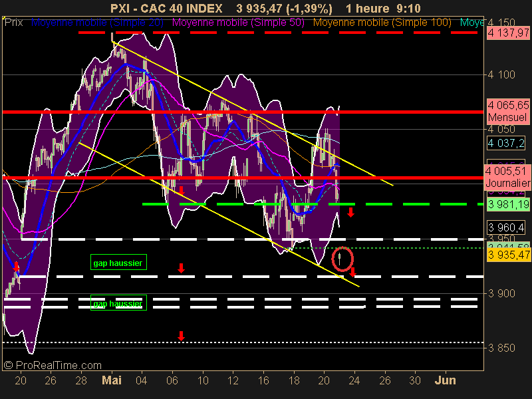Click the Moyenne mobile (Simple 20) legend
Screen dimensions: 532x399
(97, 23)
